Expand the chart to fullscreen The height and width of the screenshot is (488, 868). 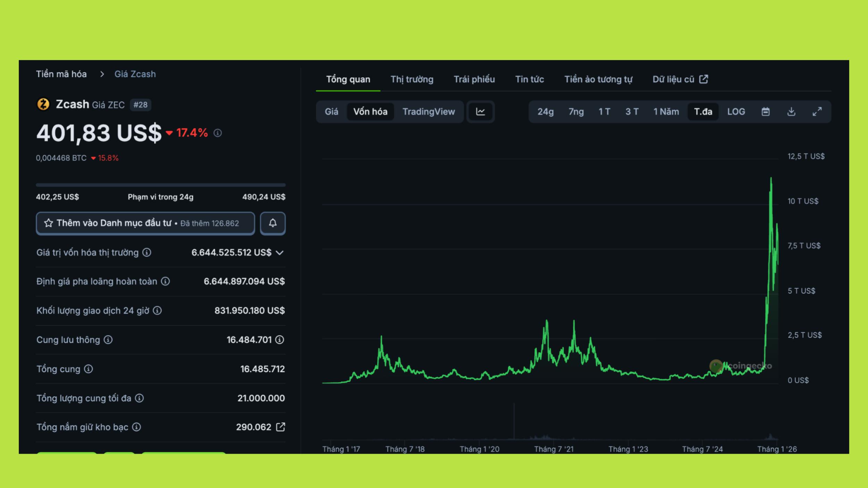click(x=817, y=112)
